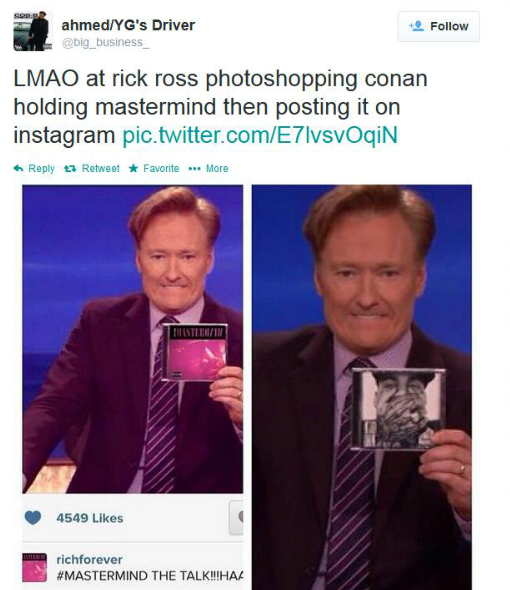The image size is (510, 590).
Task: Open the right photo with black-and-white CD
Action: pos(362,387)
